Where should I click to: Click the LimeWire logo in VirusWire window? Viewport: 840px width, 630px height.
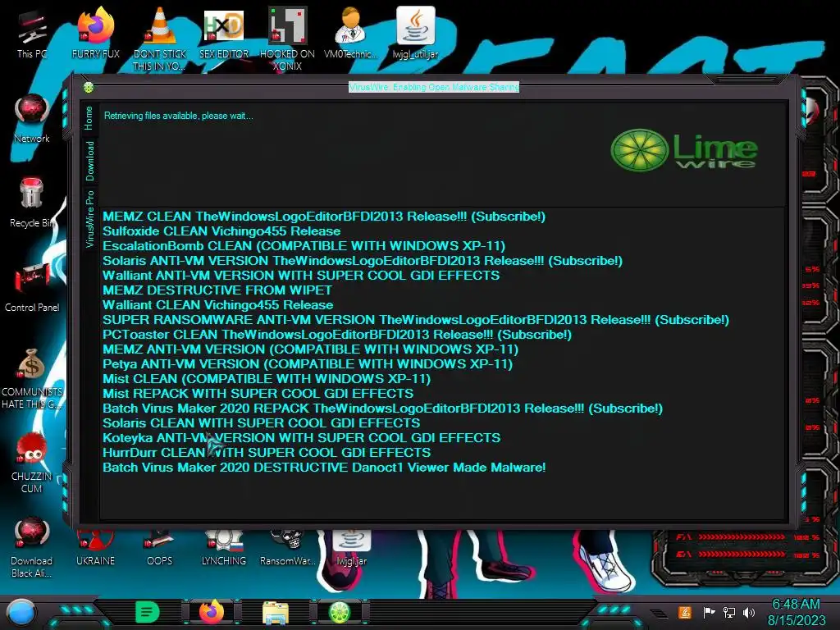pos(684,150)
